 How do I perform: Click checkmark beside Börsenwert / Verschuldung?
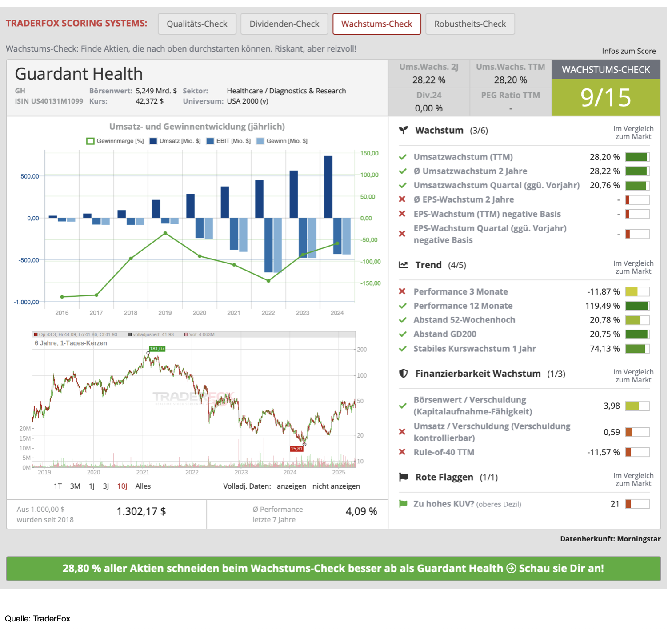(403, 406)
